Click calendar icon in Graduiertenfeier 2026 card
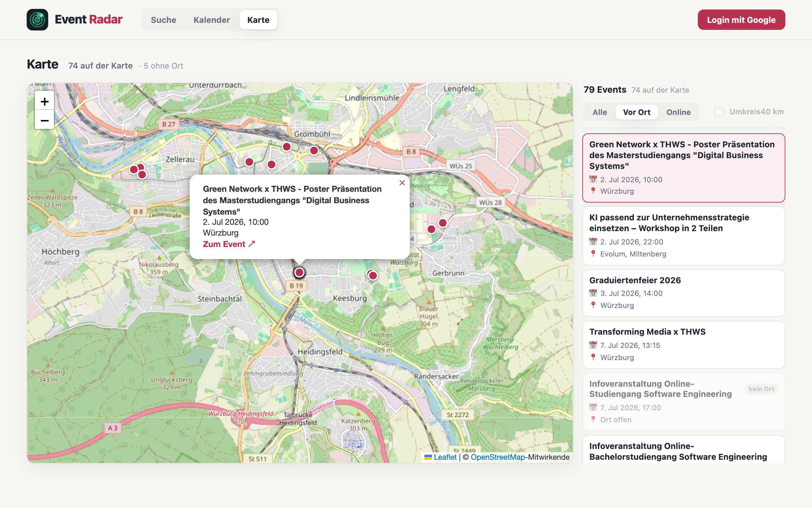 point(593,293)
